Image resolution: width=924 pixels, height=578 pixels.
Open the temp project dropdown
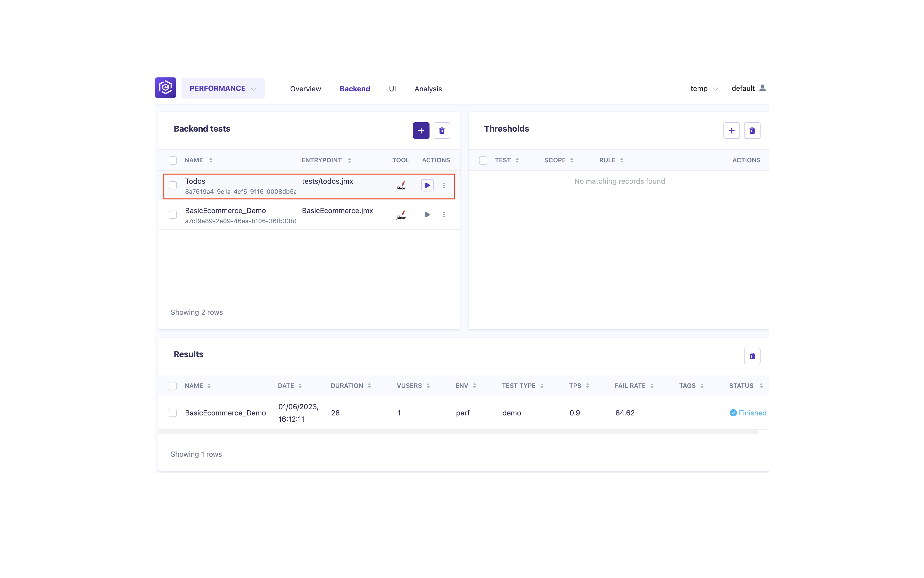pos(704,89)
